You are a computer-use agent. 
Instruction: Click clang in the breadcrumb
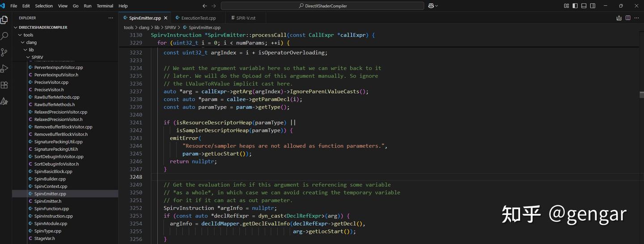[144, 27]
